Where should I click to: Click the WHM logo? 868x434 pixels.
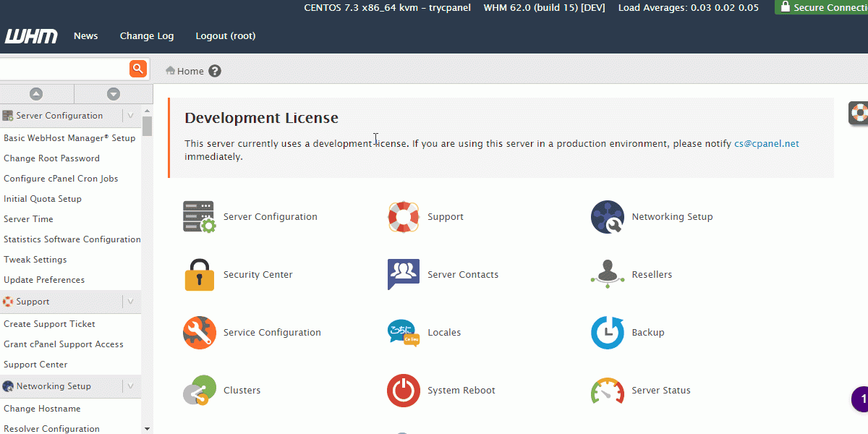31,36
